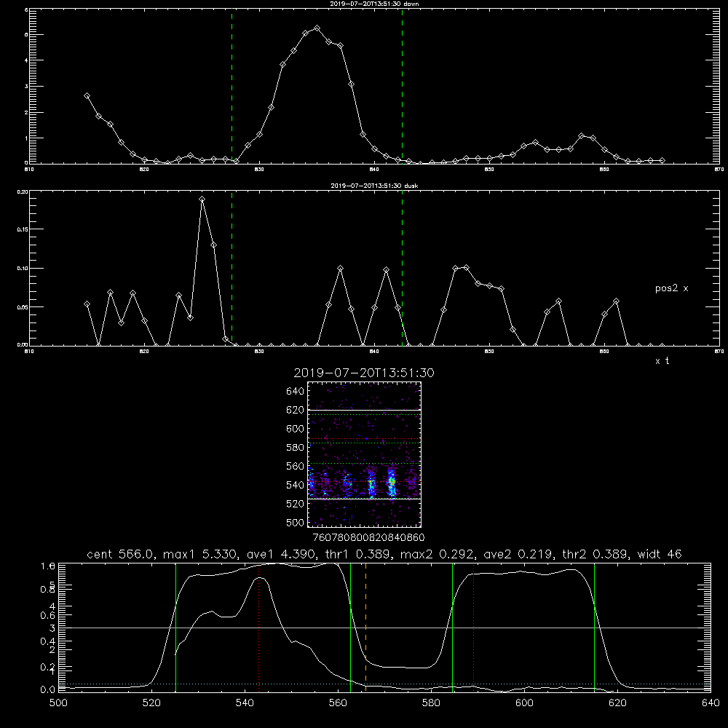Click the right green dashed line in dawn plot
This screenshot has width=728, height=728.
pyautogui.click(x=402, y=87)
